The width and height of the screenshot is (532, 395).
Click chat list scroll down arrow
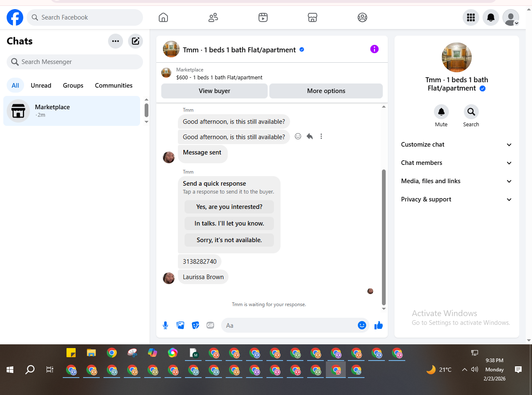point(146,122)
